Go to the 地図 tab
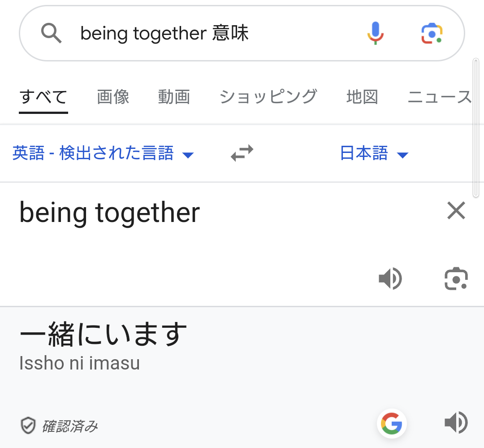 point(362,97)
